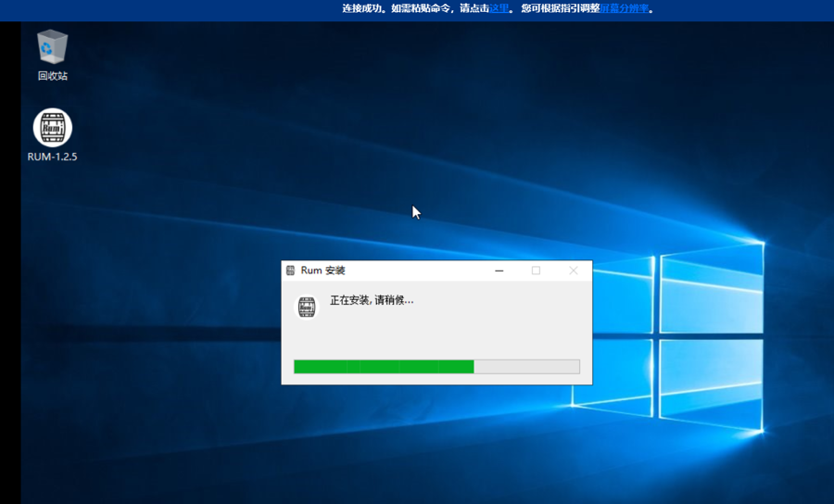Minimize the Rum 安装 window
834x504 pixels.
coord(499,271)
